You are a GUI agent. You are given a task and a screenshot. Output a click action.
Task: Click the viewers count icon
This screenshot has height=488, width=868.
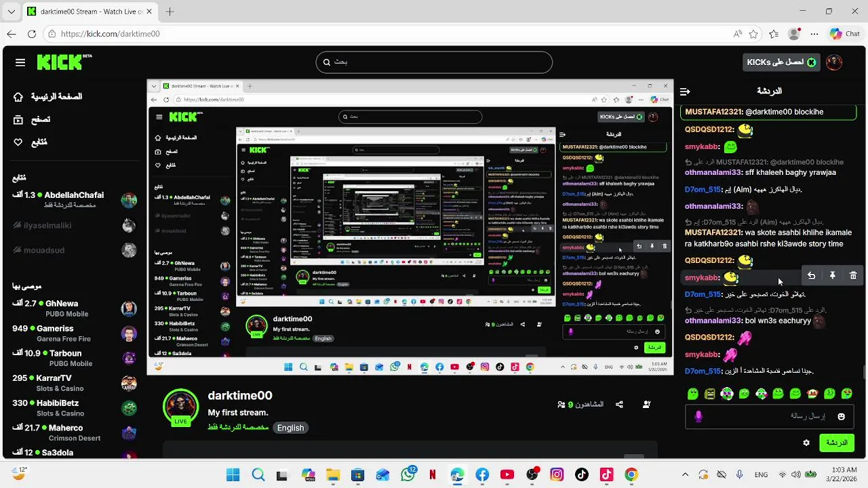coord(561,405)
